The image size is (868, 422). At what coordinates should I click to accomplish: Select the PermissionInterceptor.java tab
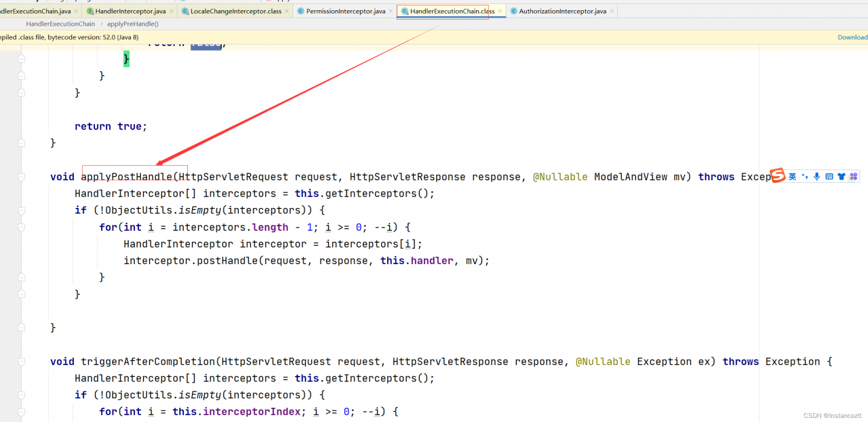[x=345, y=12]
